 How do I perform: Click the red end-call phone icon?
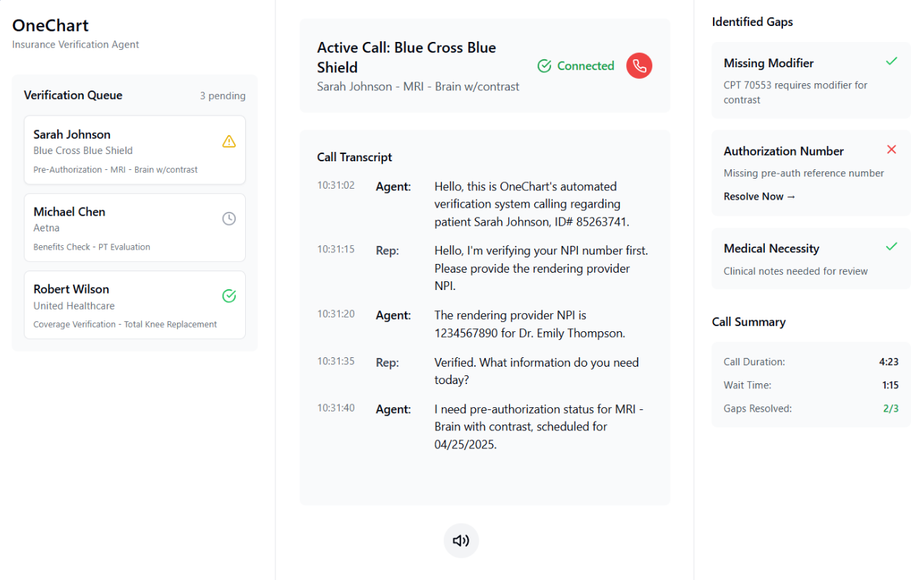(x=639, y=65)
